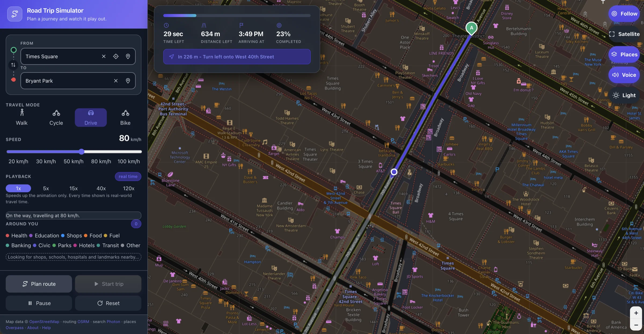Toggle Follow mode on the map

click(624, 14)
